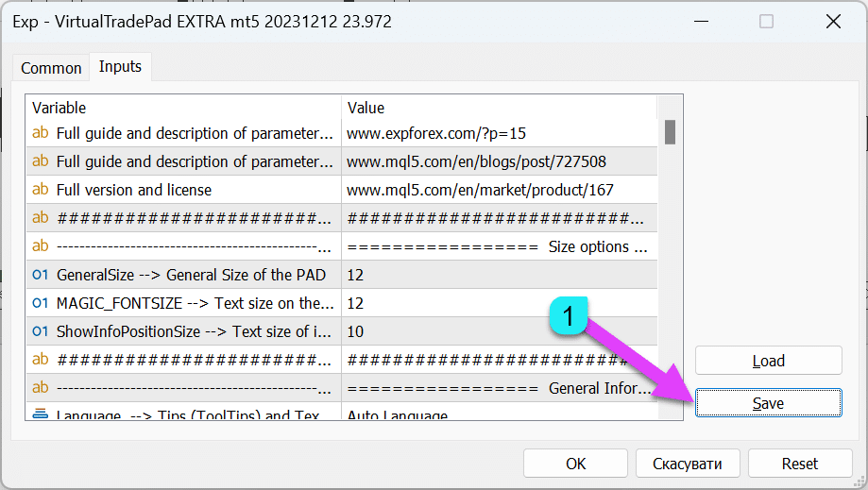Click the integer icon beside ShowInfoPositionSize
868x490 pixels.
(41, 331)
